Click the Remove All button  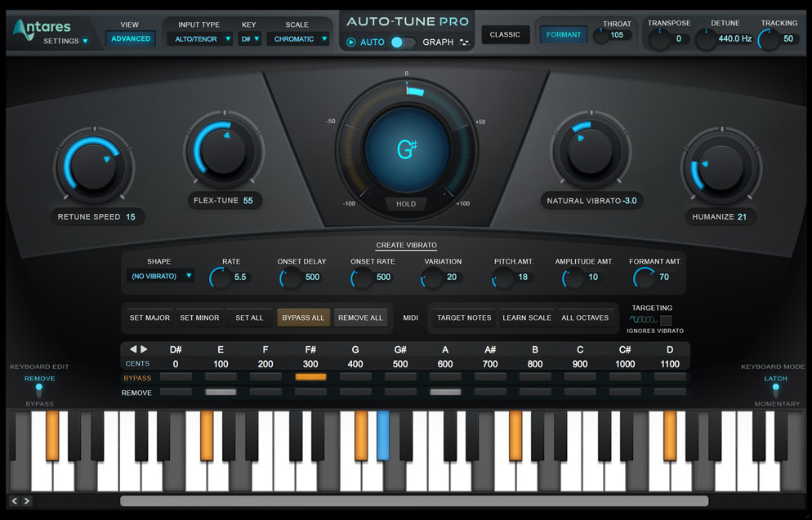(x=360, y=318)
